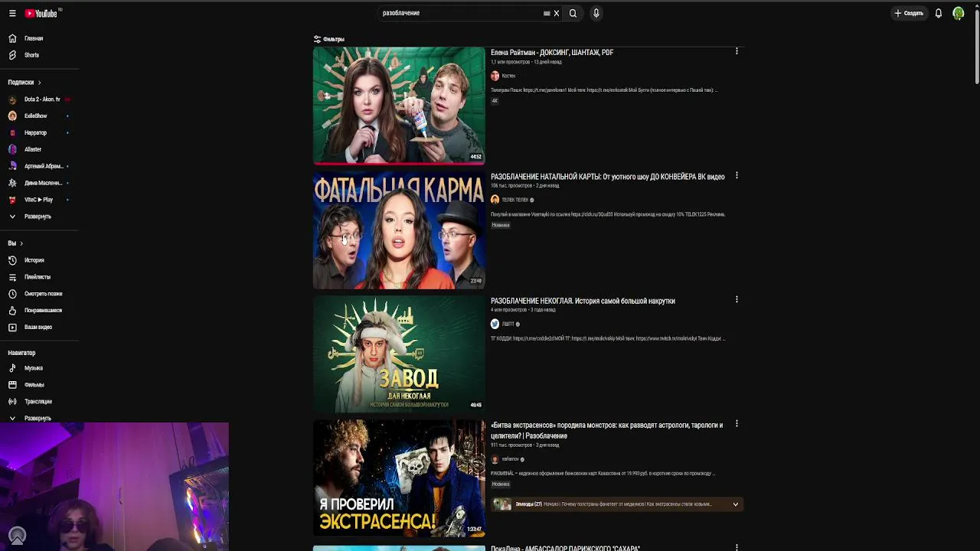Open the varlamov channel avatar
Screen dimensions: 980x551
pos(495,459)
